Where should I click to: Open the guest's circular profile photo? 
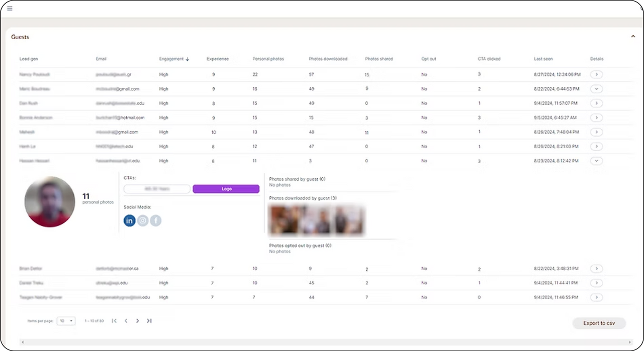50,202
